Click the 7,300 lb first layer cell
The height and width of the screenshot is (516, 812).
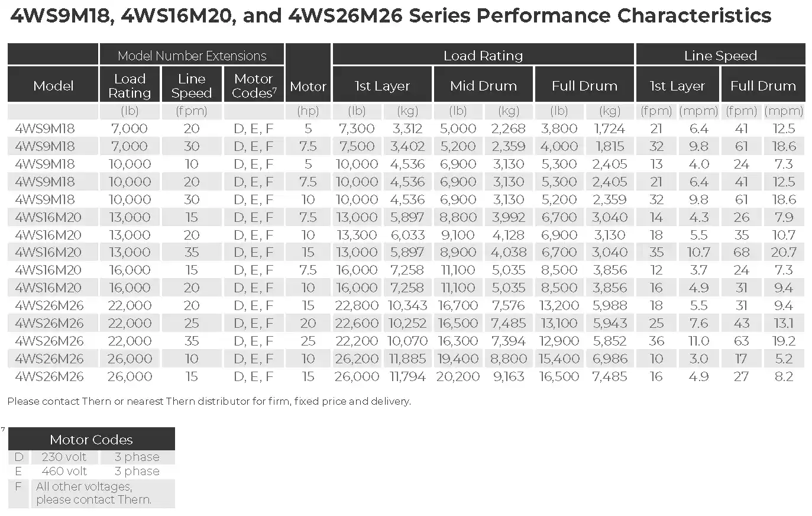357,128
